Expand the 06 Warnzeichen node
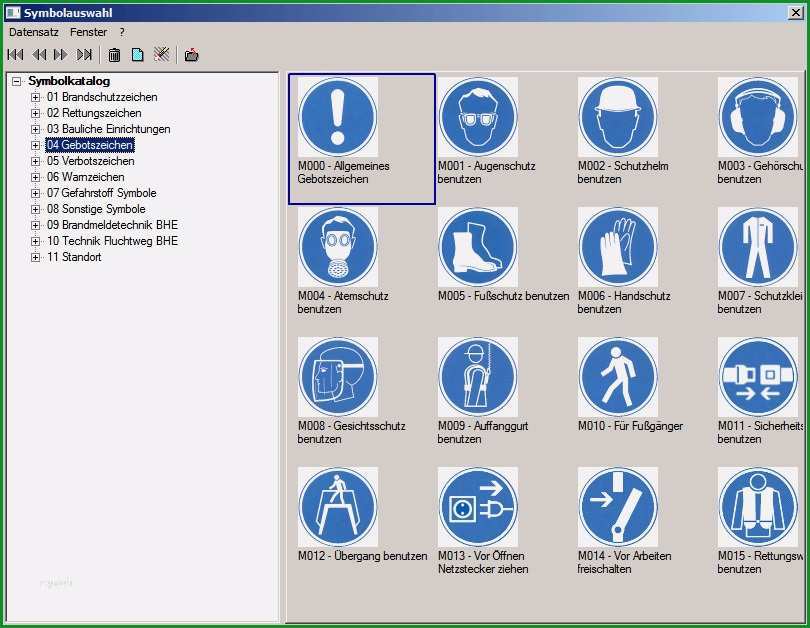Viewport: 810px width, 628px height. [x=36, y=177]
